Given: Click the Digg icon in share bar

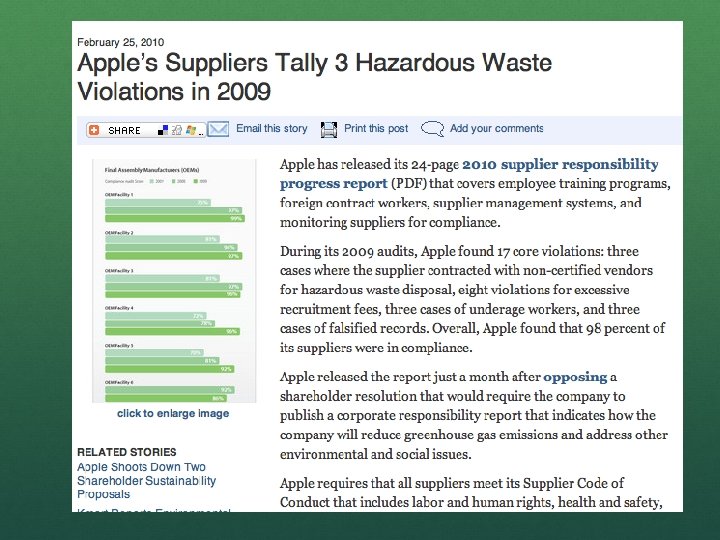Looking at the screenshot, I should tap(177, 130).
